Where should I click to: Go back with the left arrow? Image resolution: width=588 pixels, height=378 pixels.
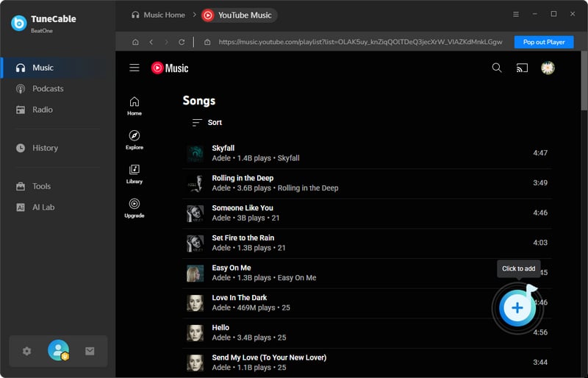[151, 42]
